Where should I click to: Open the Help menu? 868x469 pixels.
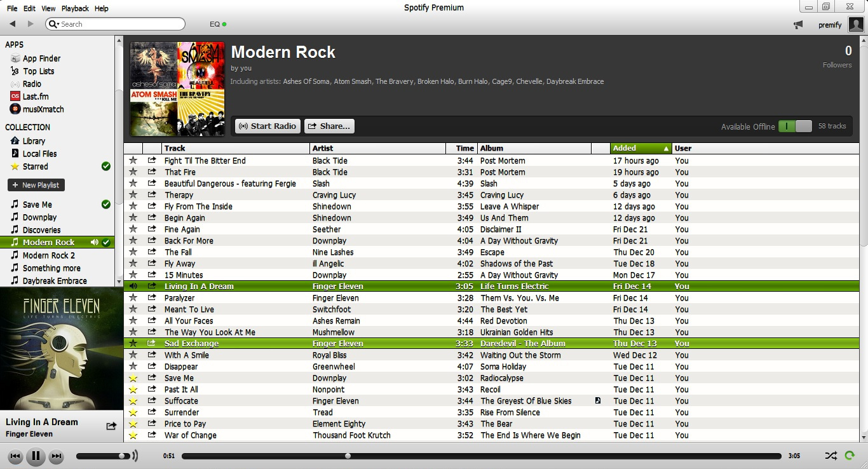(101, 8)
